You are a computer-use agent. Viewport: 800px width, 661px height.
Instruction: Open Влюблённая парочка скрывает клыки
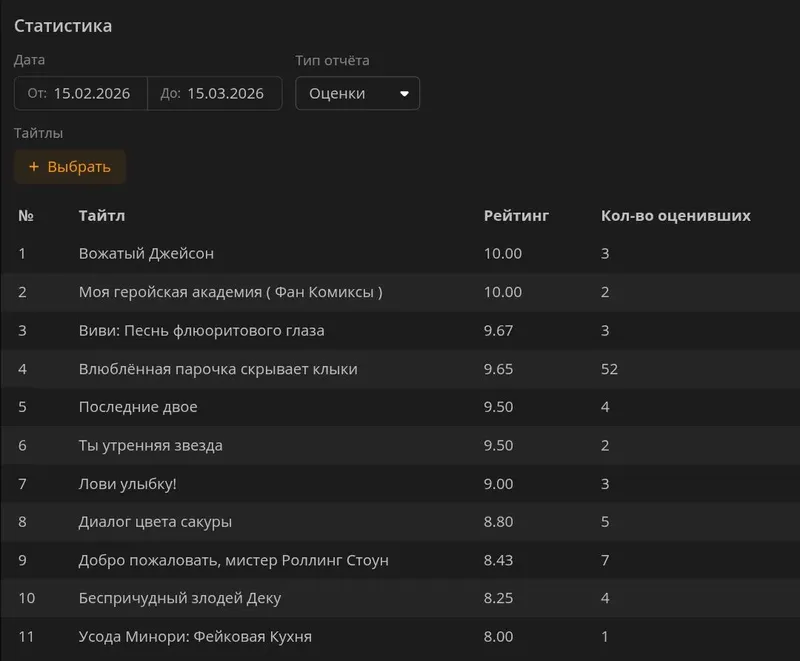click(218, 369)
